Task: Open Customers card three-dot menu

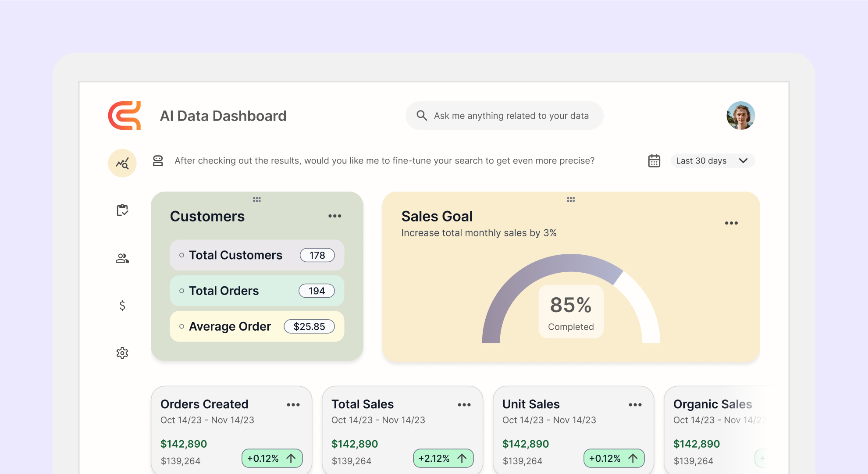Action: pos(335,216)
